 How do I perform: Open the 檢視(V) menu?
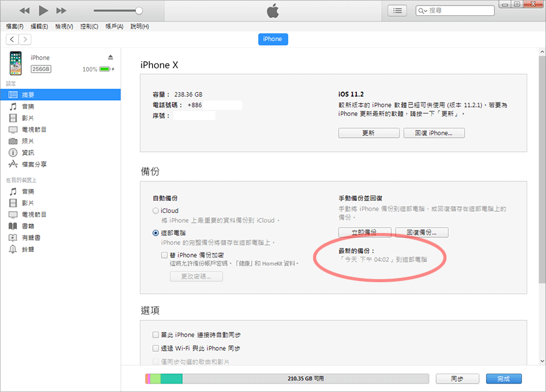[64, 27]
